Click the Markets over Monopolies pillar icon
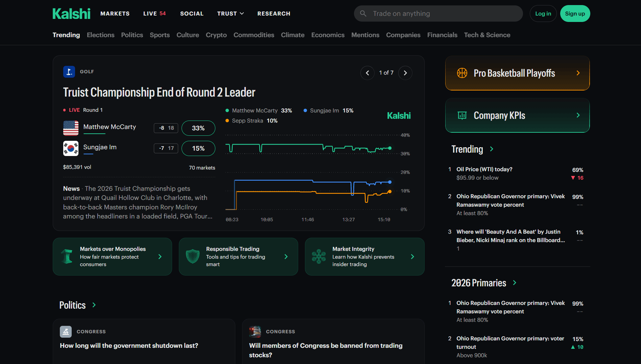The image size is (641, 364). coord(67,257)
